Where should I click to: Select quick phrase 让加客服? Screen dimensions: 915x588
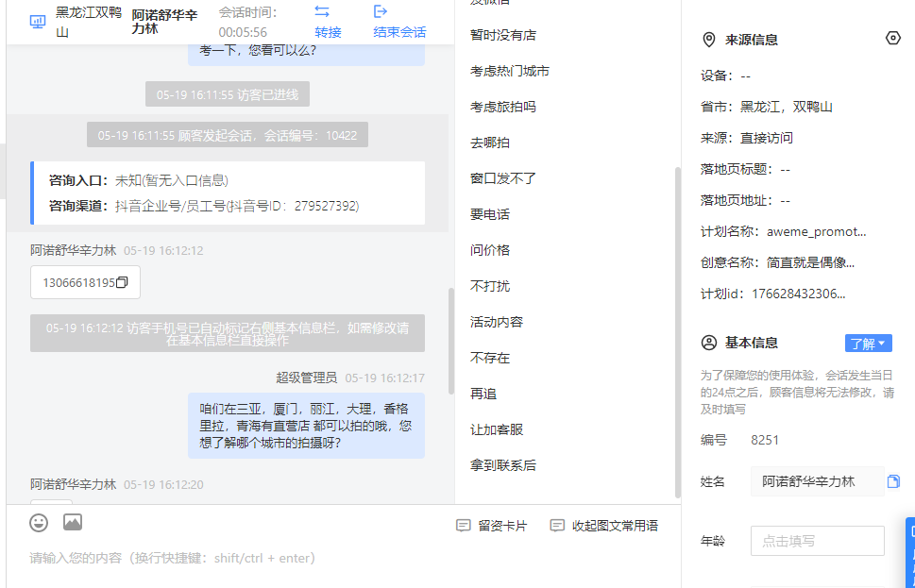[497, 430]
